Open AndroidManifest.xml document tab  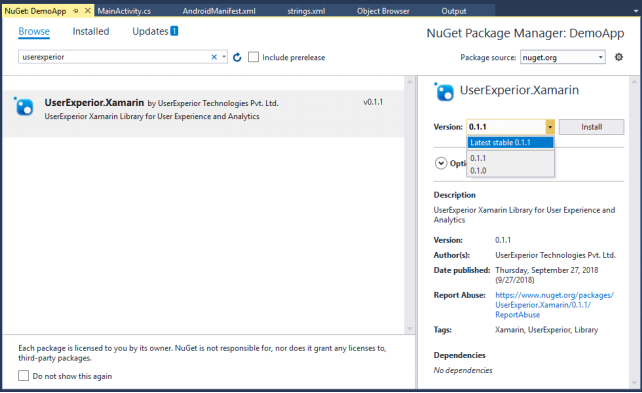(219, 11)
